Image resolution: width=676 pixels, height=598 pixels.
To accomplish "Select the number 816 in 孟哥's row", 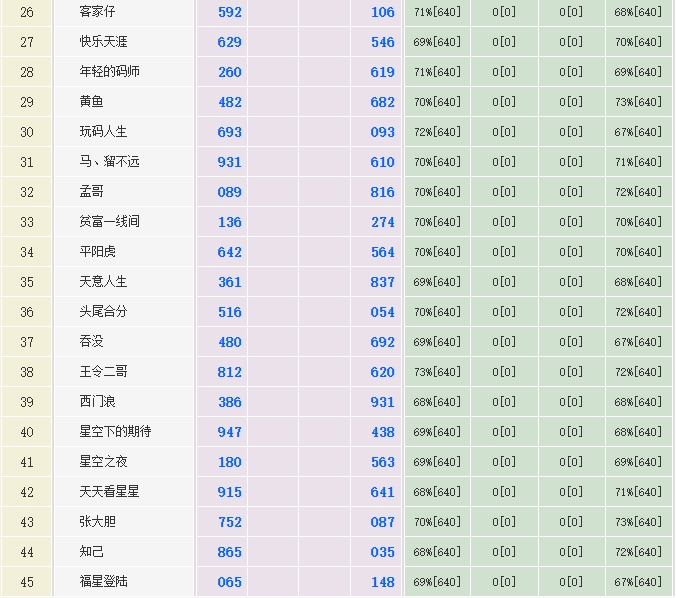I will click(382, 192).
